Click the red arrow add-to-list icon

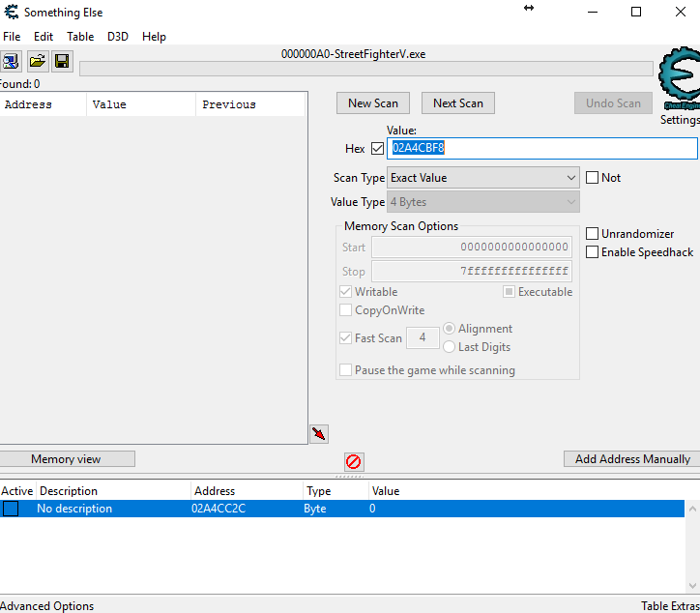(319, 434)
